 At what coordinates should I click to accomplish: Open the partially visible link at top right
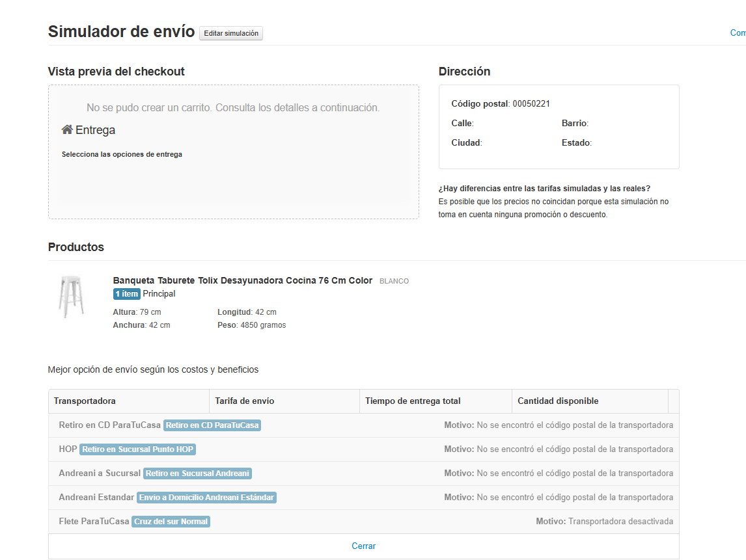click(738, 33)
